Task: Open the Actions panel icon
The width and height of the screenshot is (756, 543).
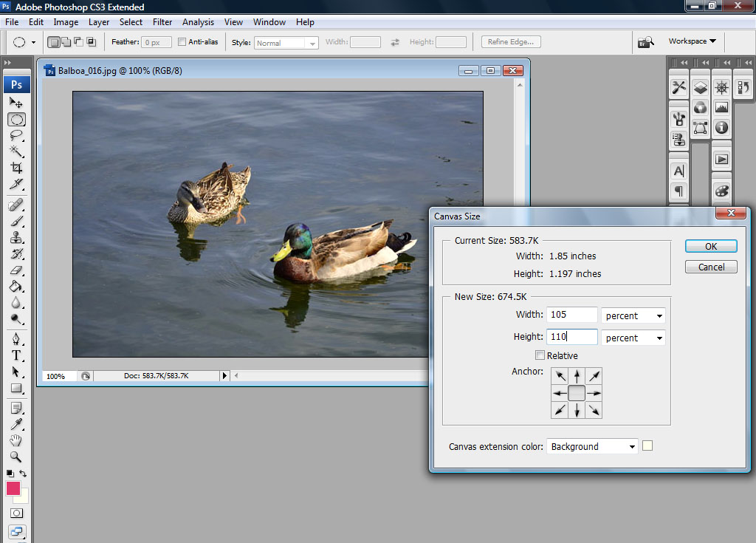Action: 721,160
